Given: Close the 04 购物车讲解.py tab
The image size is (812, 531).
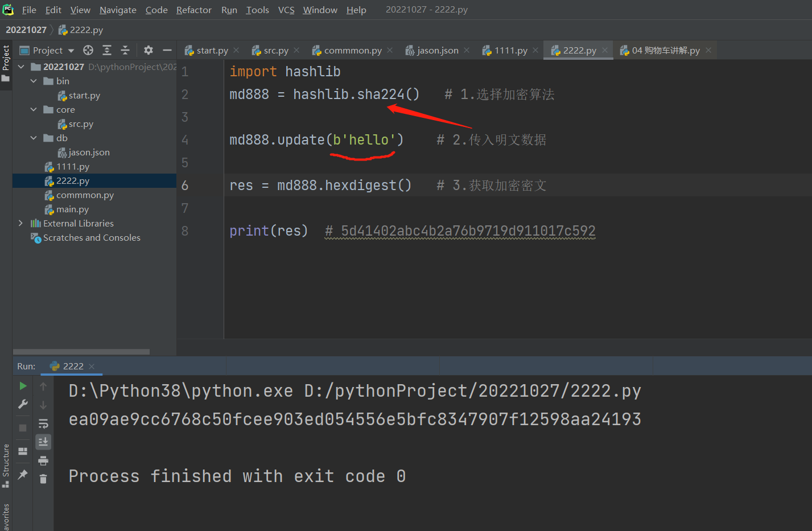Looking at the screenshot, I should 708,50.
